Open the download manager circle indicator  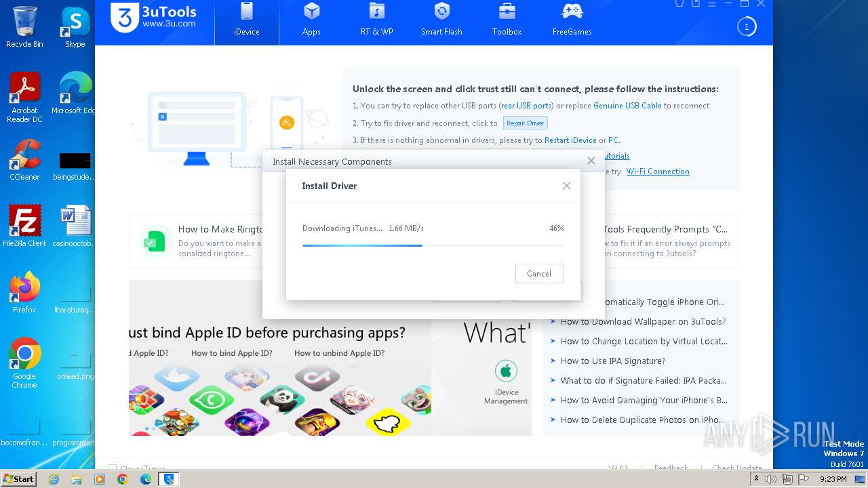tap(747, 27)
